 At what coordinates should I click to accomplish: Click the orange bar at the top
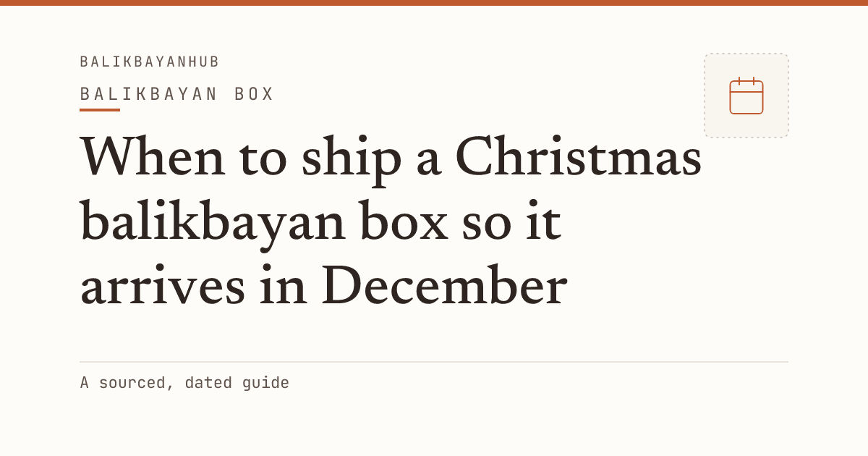pos(434,3)
